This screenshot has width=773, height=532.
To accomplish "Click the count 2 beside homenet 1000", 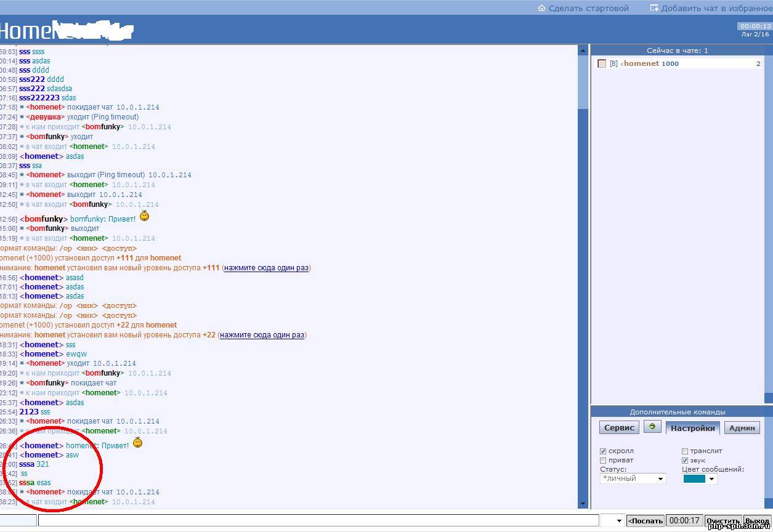I will [x=758, y=63].
